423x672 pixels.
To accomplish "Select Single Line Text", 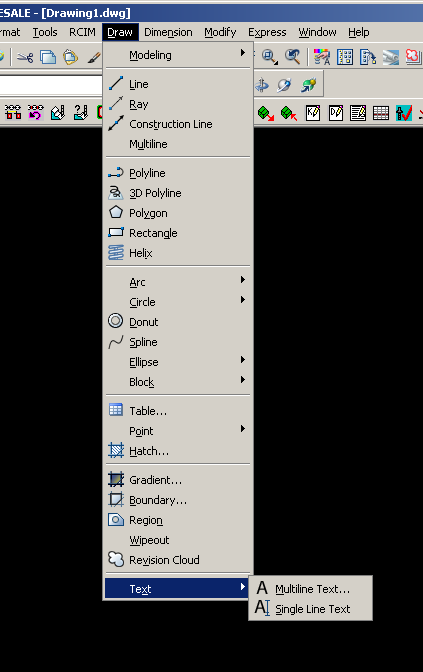I will click(311, 609).
